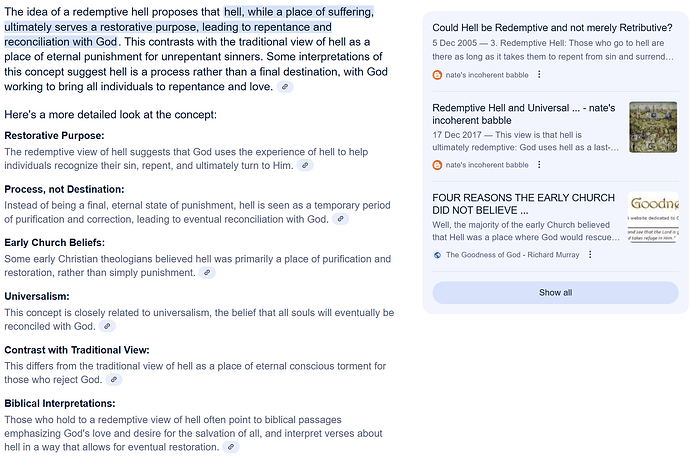The width and height of the screenshot is (690, 458).
Task: Click "The Goodness of God - Richard Murray" source label
Action: pyautogui.click(x=512, y=255)
